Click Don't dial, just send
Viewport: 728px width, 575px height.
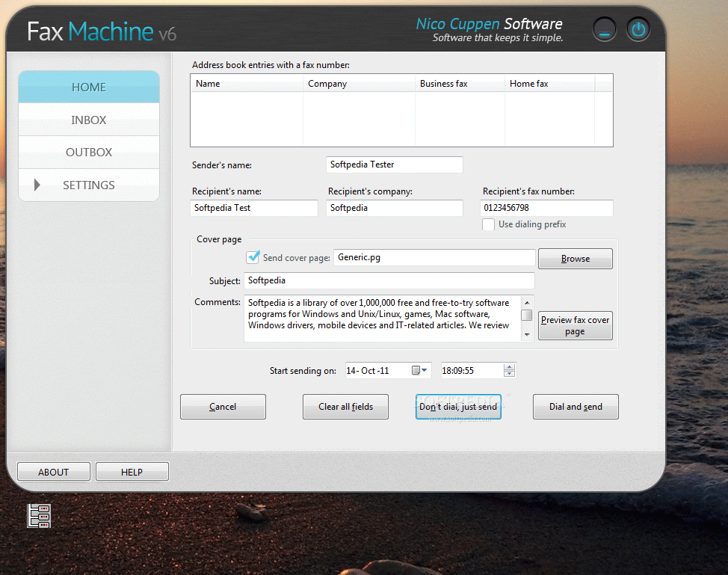[x=458, y=407]
